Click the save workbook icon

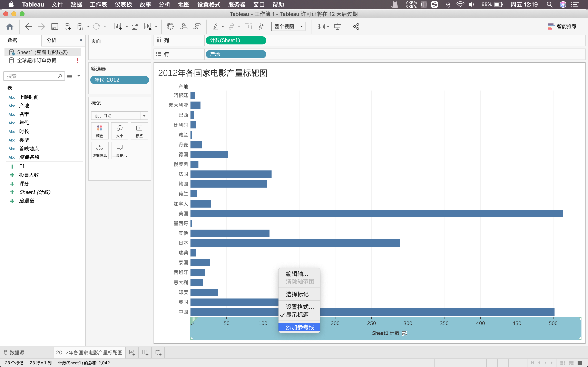55,27
